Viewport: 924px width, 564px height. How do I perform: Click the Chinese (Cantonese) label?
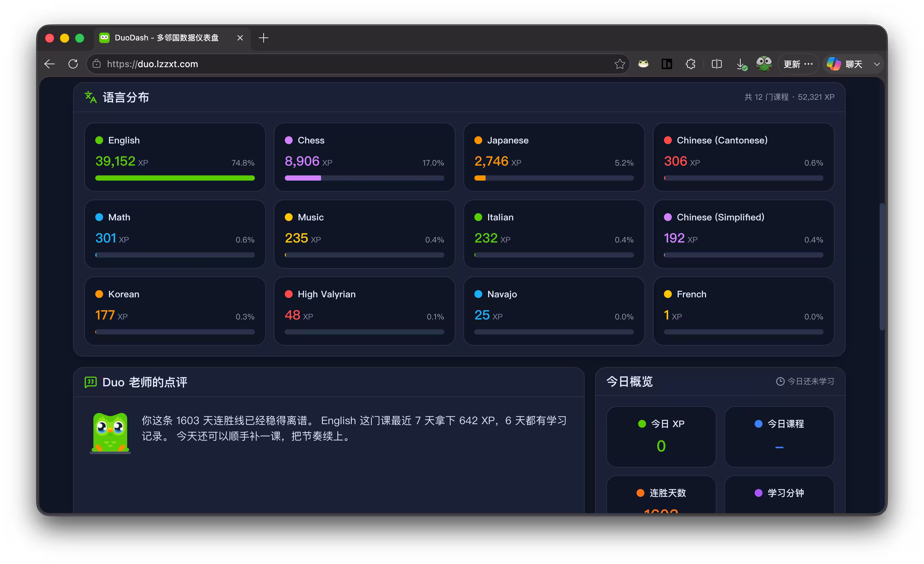(x=722, y=140)
